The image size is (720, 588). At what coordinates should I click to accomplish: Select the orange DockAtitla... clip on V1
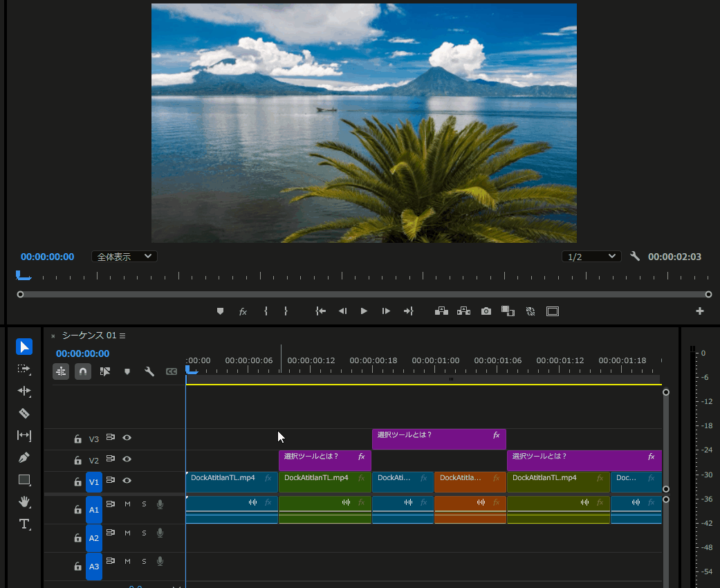point(470,482)
